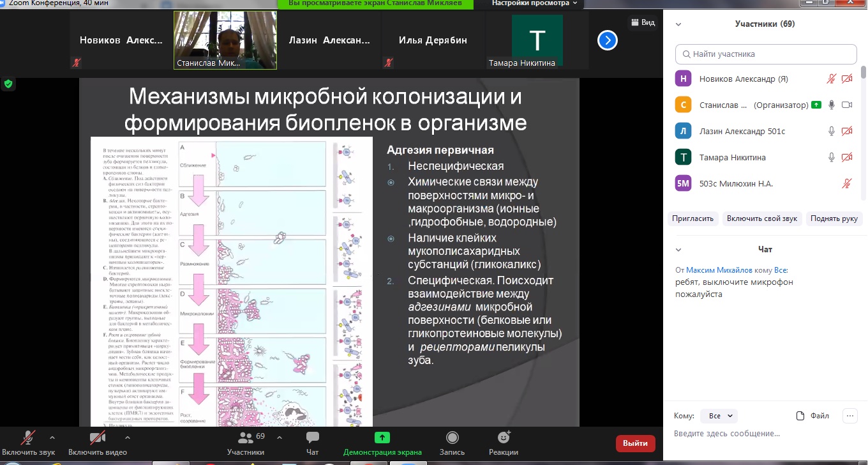Toggle the microphone icon in Тамара Никитина's row
The image size is (868, 465).
831,157
